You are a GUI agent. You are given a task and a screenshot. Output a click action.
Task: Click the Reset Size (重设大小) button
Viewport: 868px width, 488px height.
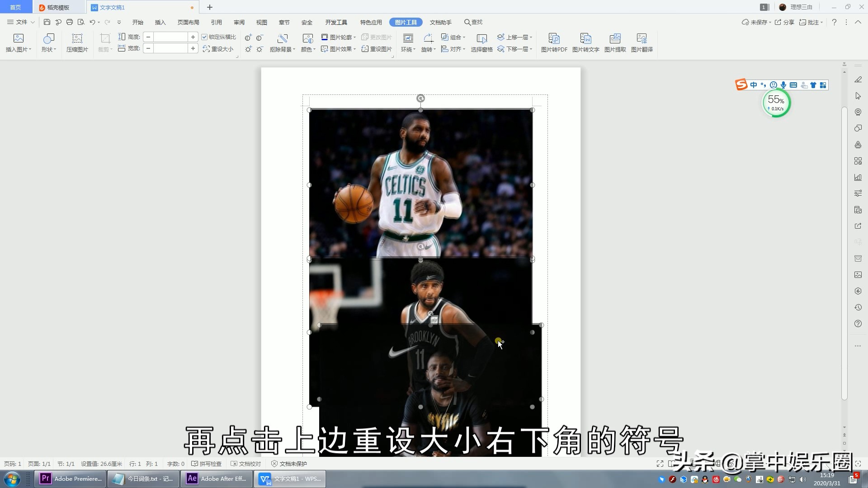(218, 49)
